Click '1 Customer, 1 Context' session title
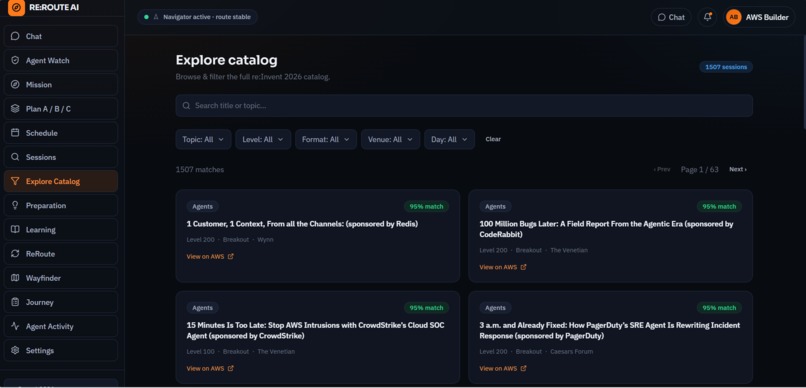The image size is (806, 388). pyautogui.click(x=302, y=225)
